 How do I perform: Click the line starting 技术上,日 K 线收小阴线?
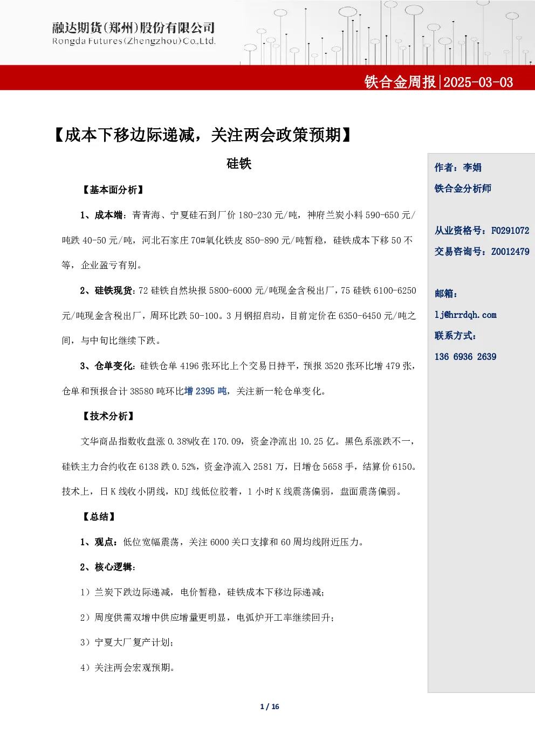coord(232,491)
